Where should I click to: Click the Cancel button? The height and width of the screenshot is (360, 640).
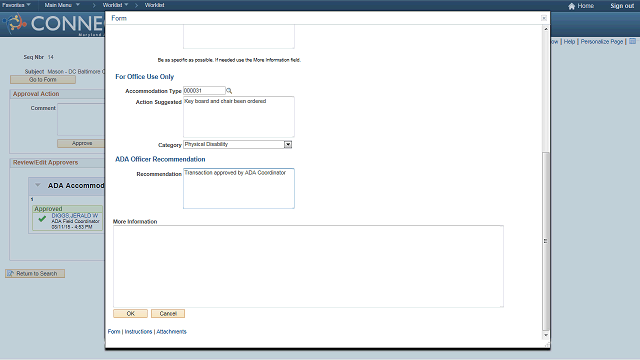[168, 313]
